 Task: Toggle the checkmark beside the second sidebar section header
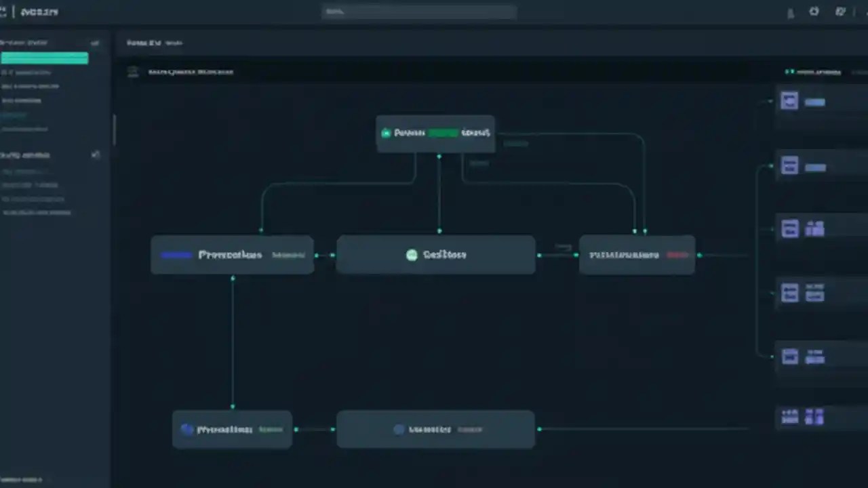pyautogui.click(x=96, y=155)
